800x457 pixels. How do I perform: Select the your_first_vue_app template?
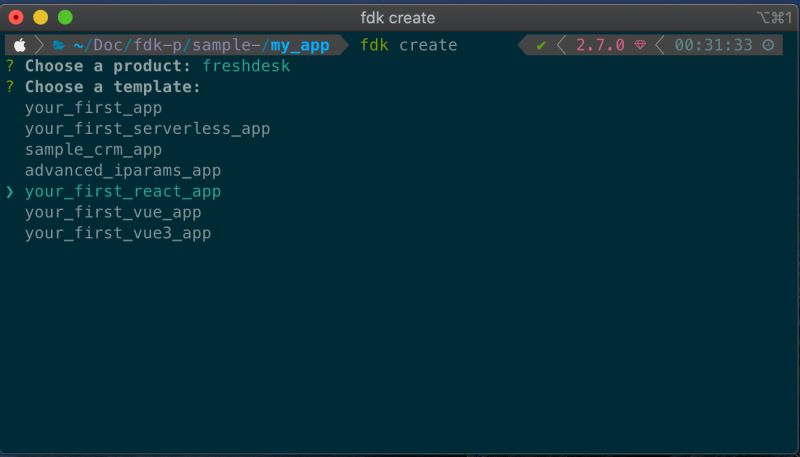[x=113, y=213]
